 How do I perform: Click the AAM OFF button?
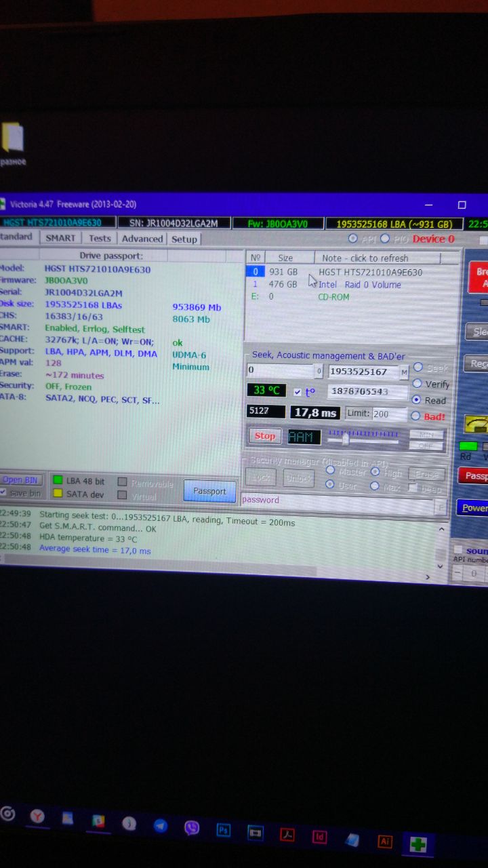(x=426, y=446)
